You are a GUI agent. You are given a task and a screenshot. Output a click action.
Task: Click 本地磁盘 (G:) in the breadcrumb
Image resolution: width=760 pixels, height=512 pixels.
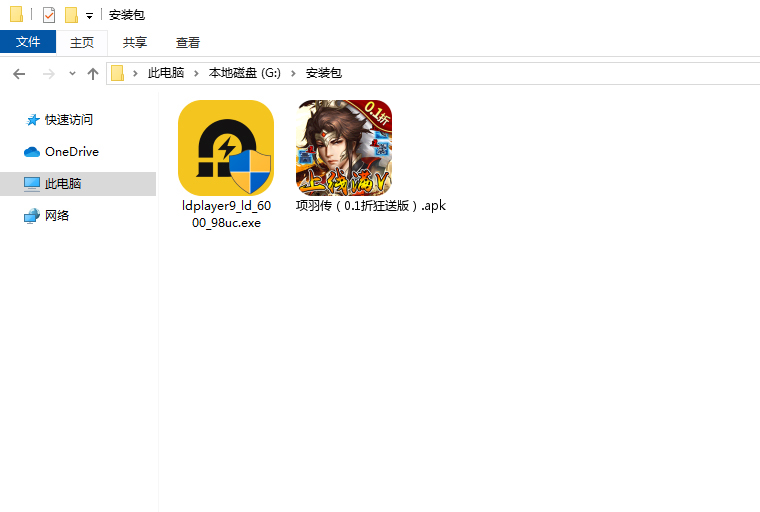245,73
